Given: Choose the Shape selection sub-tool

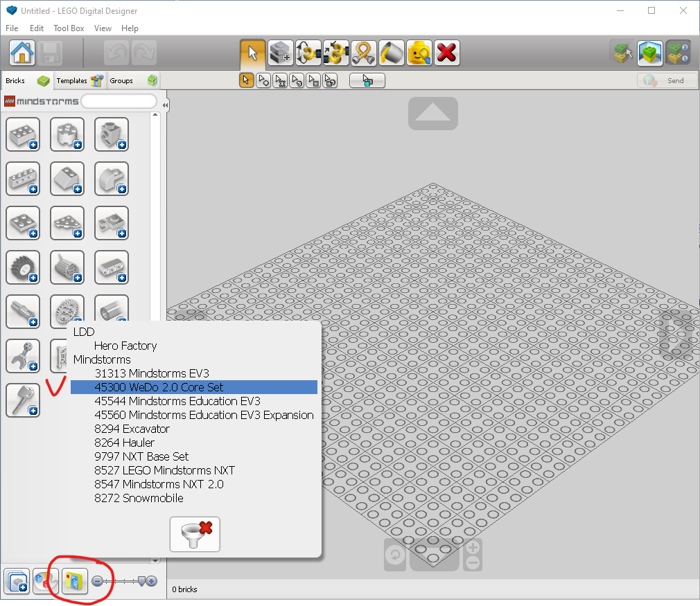Looking at the screenshot, I should pos(313,81).
